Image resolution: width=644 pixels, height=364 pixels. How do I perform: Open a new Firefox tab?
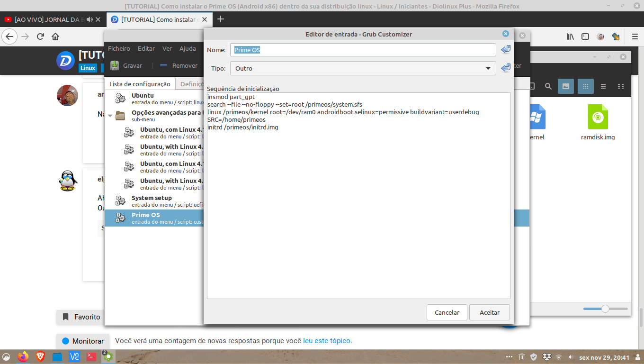click(x=220, y=19)
